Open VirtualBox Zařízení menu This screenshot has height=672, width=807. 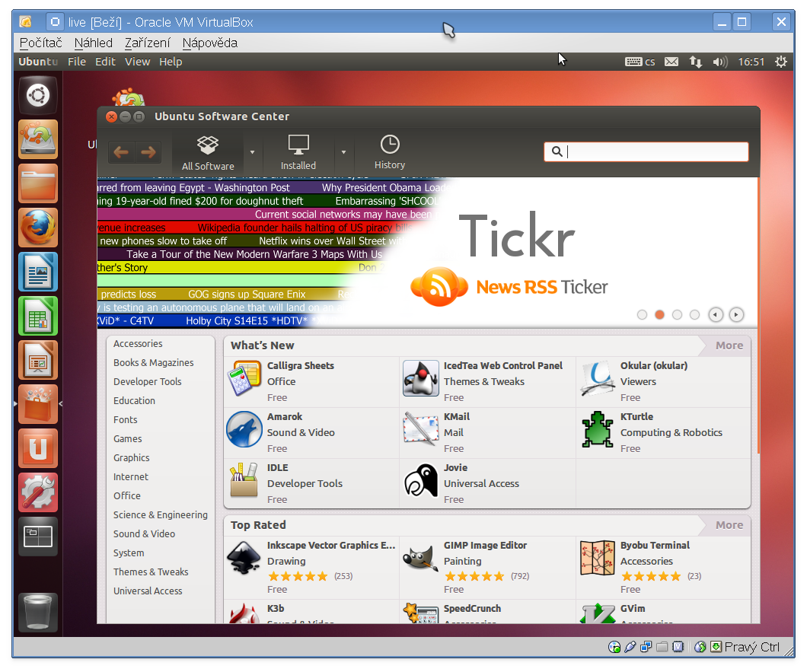click(x=147, y=43)
